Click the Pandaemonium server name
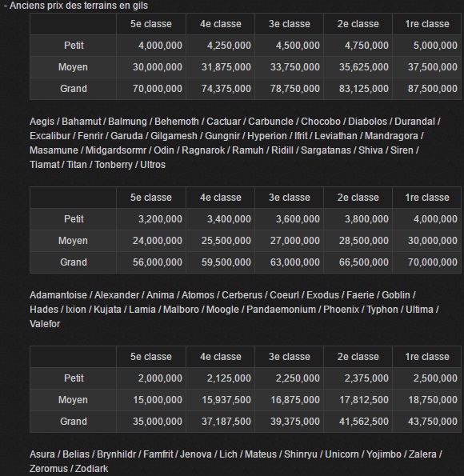Image resolution: width=464 pixels, height=476 pixels. pos(281,310)
